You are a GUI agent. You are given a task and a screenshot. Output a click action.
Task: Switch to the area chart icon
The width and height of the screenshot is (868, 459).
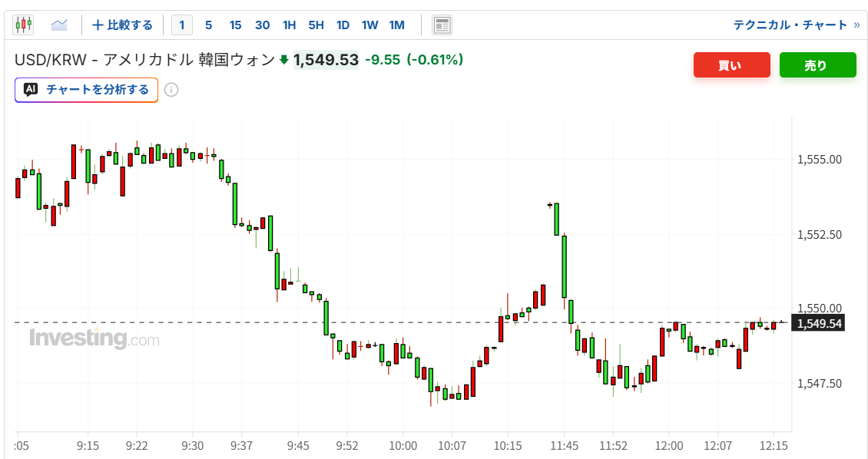tap(59, 25)
